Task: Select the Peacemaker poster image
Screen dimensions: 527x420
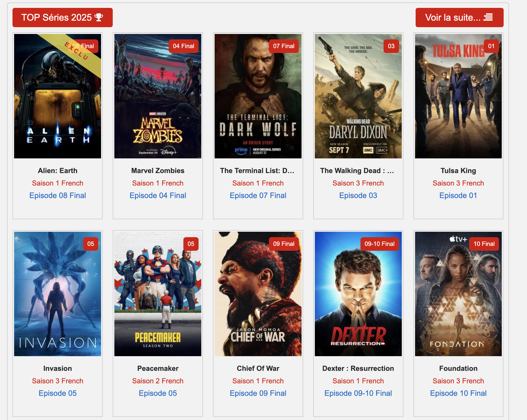Action: tap(158, 294)
